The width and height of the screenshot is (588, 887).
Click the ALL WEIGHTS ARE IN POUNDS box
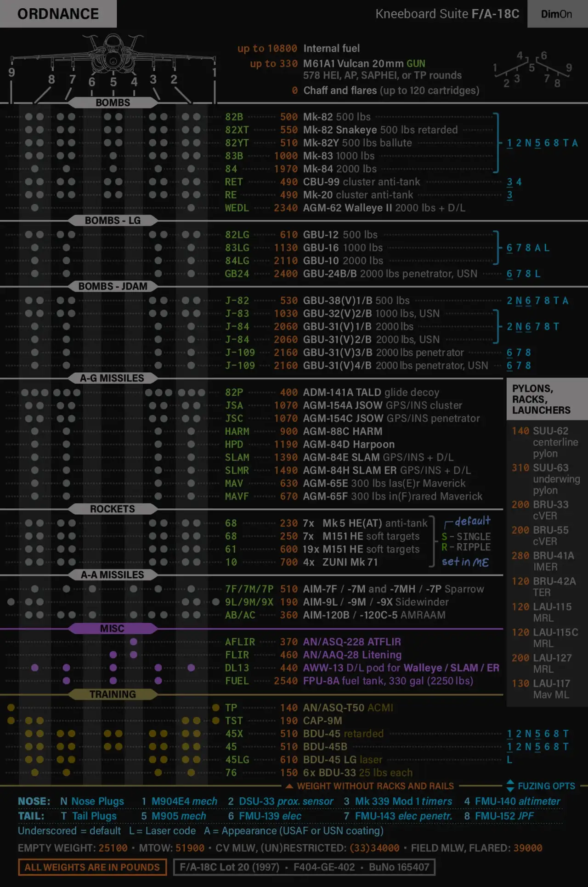point(92,867)
